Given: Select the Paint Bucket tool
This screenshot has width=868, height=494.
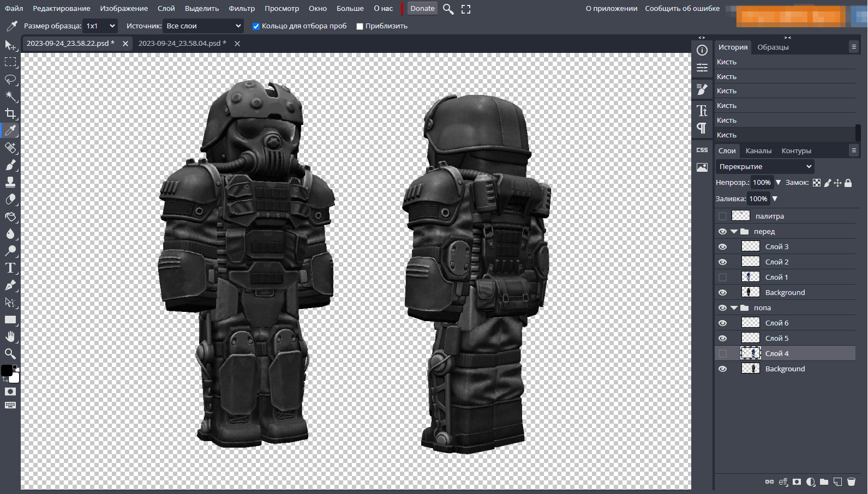Looking at the screenshot, I should pos(10,216).
